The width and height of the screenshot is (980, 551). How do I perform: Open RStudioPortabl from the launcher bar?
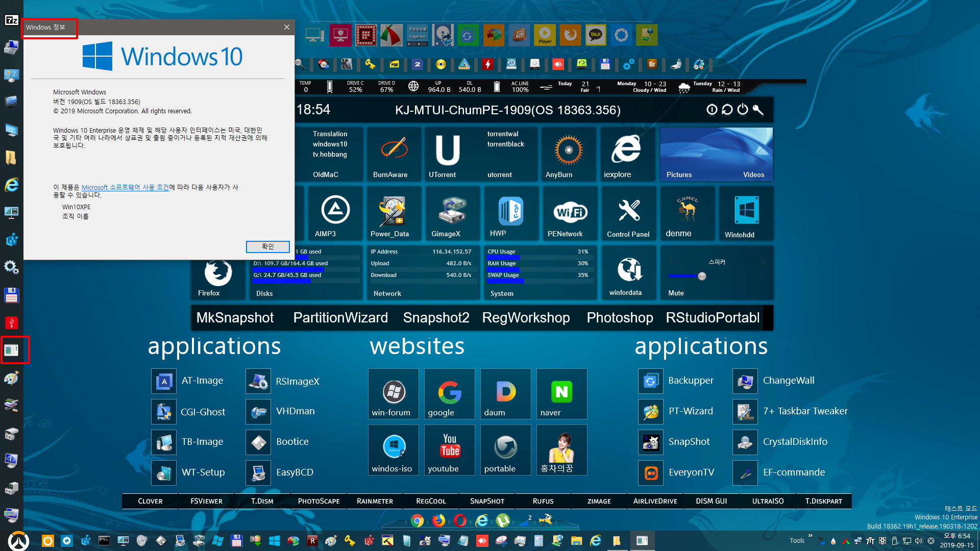[x=713, y=317]
